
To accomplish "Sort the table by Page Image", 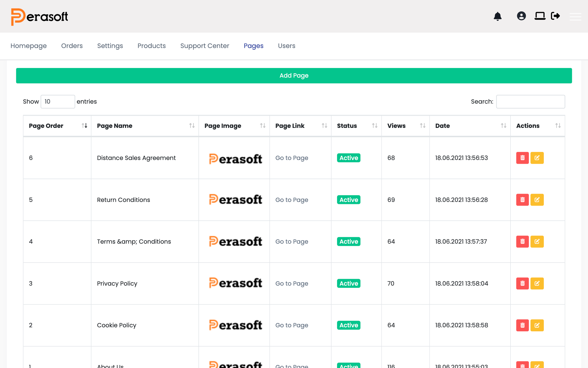I will [x=234, y=126].
